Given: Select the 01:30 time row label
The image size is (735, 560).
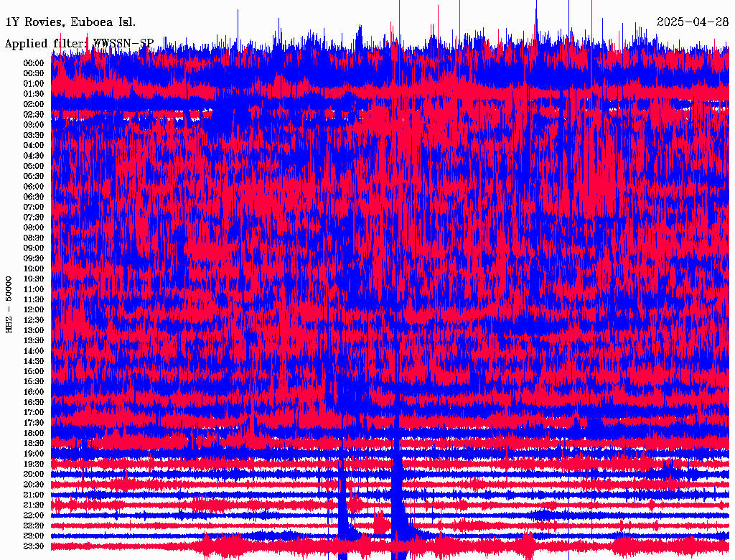Looking at the screenshot, I should [34, 94].
